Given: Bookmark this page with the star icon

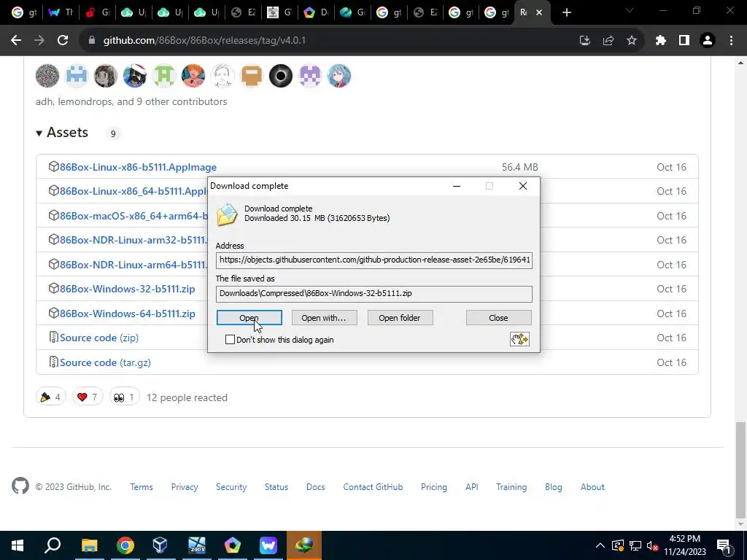Looking at the screenshot, I should click(631, 41).
